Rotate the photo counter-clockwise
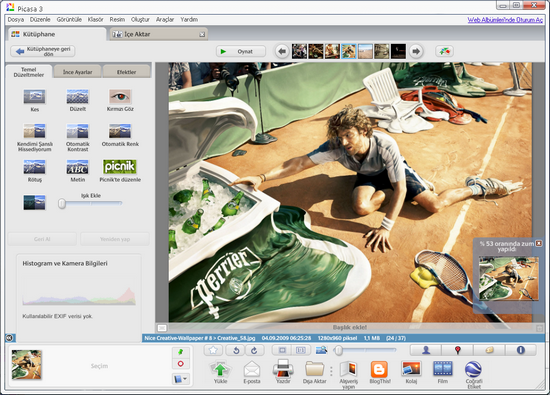550x395 pixels. 236,350
